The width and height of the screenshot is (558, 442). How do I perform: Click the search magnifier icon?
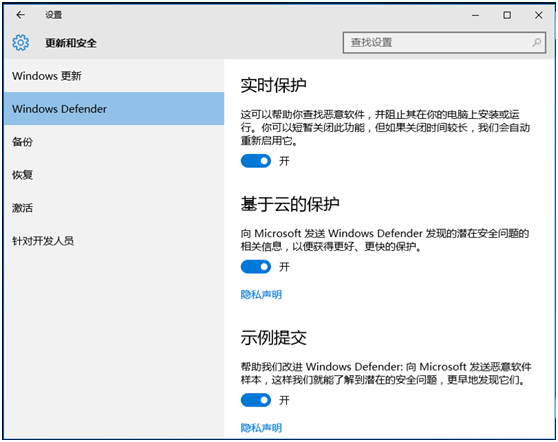tap(536, 43)
